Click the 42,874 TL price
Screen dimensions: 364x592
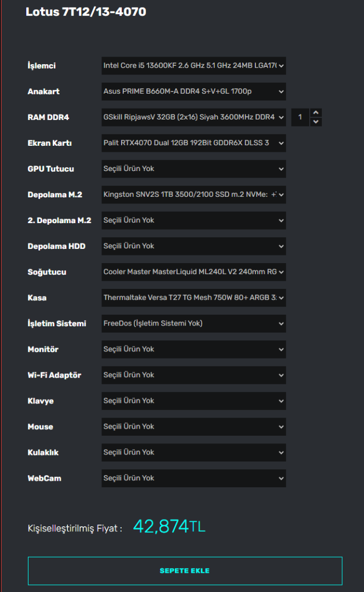[169, 526]
